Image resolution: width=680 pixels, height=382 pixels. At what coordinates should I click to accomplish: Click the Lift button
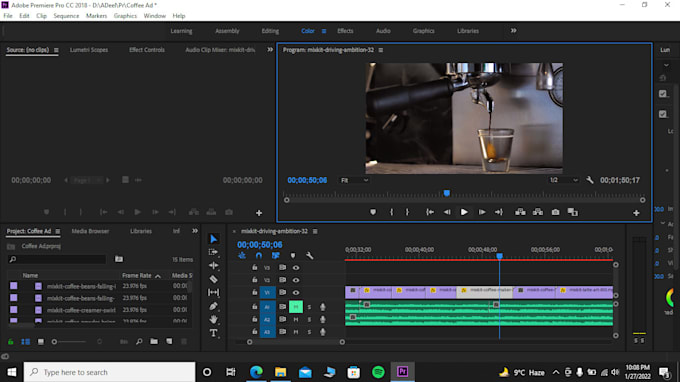pos(520,212)
